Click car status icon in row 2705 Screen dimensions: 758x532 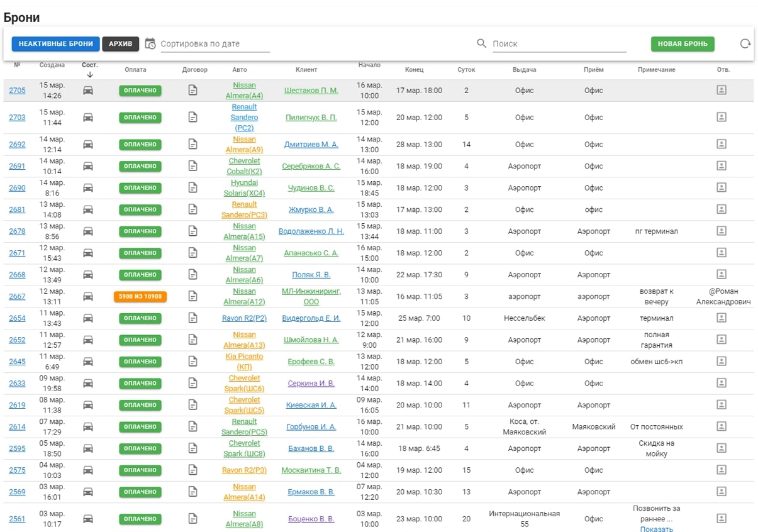pos(88,91)
